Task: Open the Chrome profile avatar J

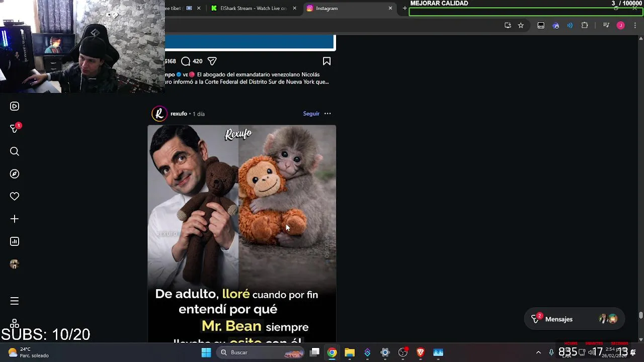Action: coord(620,25)
